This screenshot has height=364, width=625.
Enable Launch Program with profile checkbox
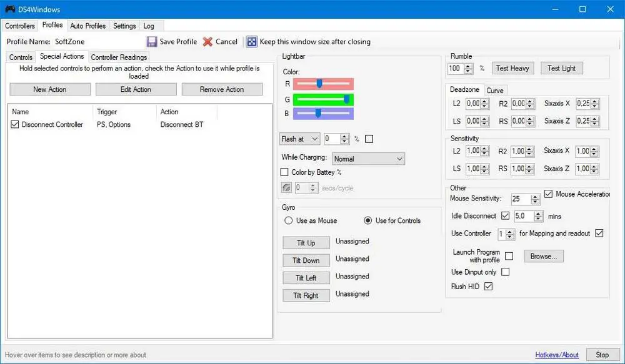509,256
